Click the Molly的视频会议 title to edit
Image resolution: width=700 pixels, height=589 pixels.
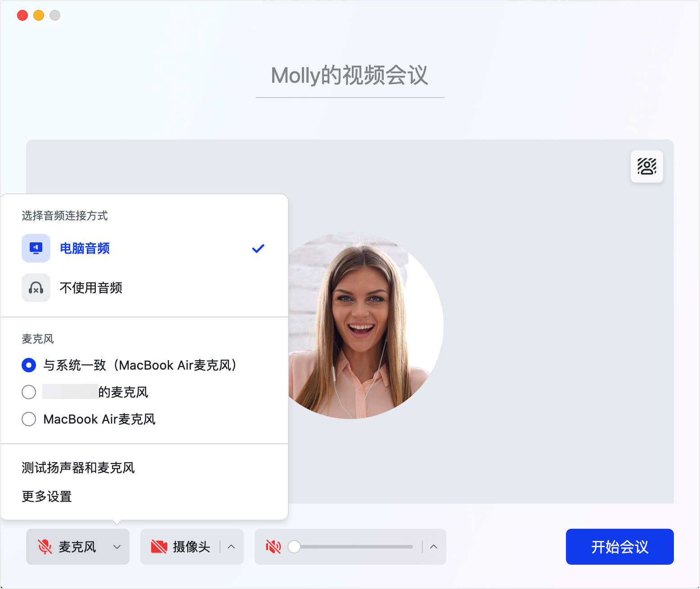[x=350, y=76]
